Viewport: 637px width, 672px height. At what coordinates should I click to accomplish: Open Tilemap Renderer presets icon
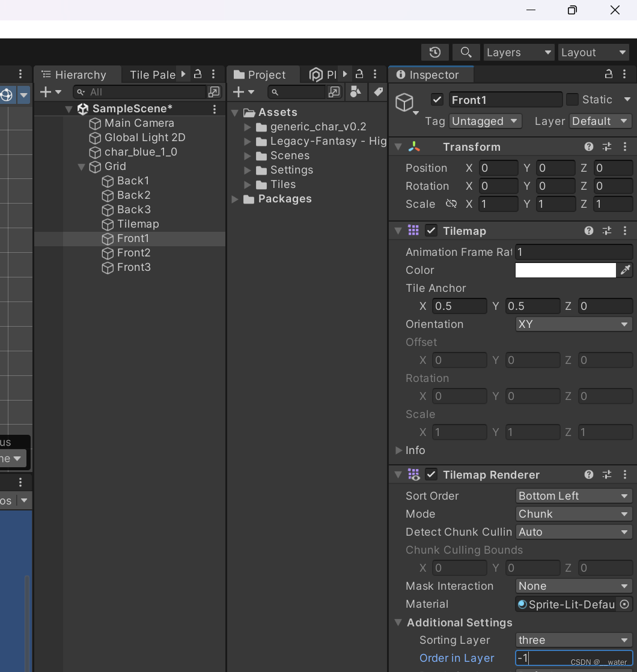(607, 474)
